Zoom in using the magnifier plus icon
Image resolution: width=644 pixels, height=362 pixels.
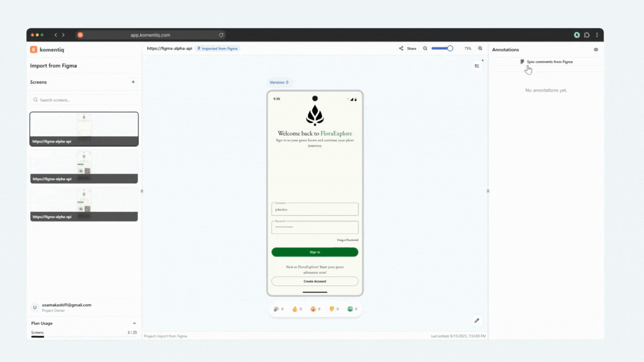pyautogui.click(x=480, y=49)
